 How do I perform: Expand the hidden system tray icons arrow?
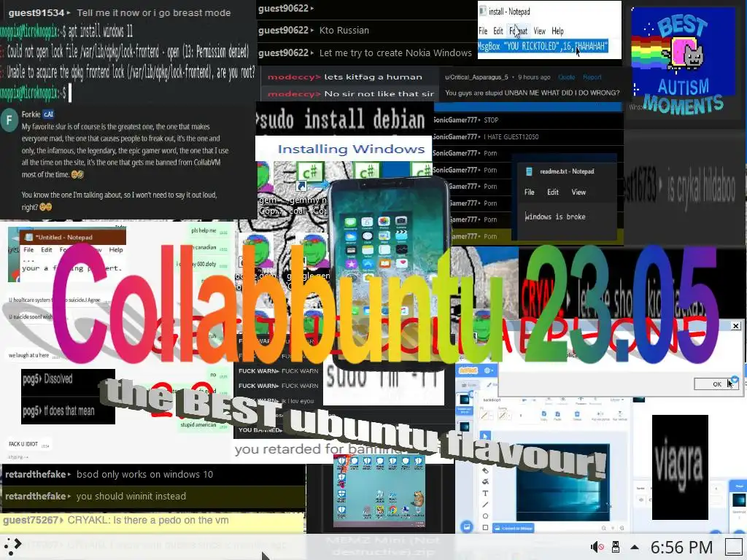[635, 547]
